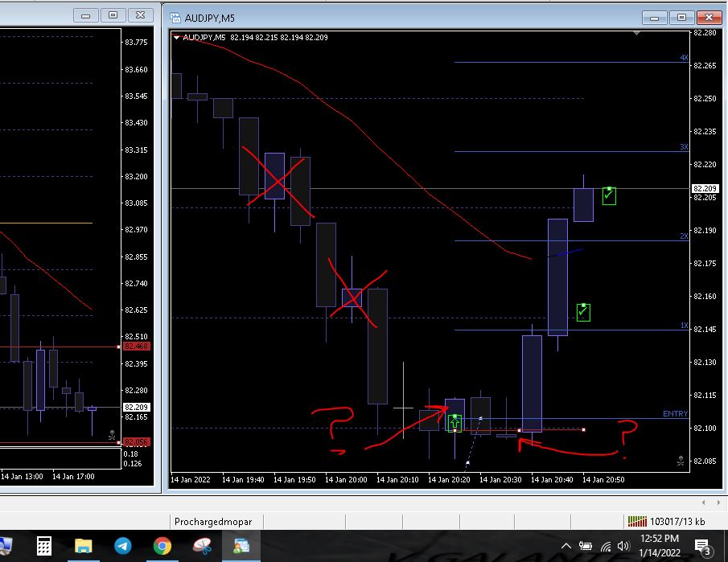Click the 82.209 current price label in AUDJPY chart
This screenshot has width=728, height=562.
point(705,188)
